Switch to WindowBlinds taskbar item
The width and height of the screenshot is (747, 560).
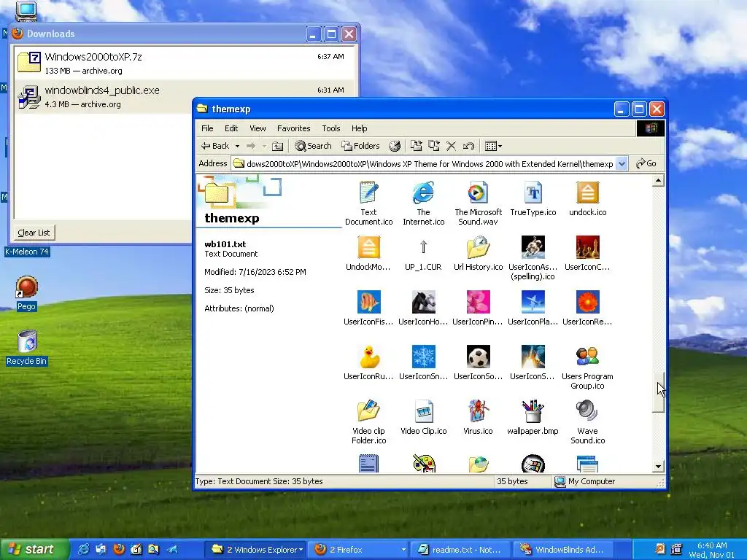tap(562, 550)
